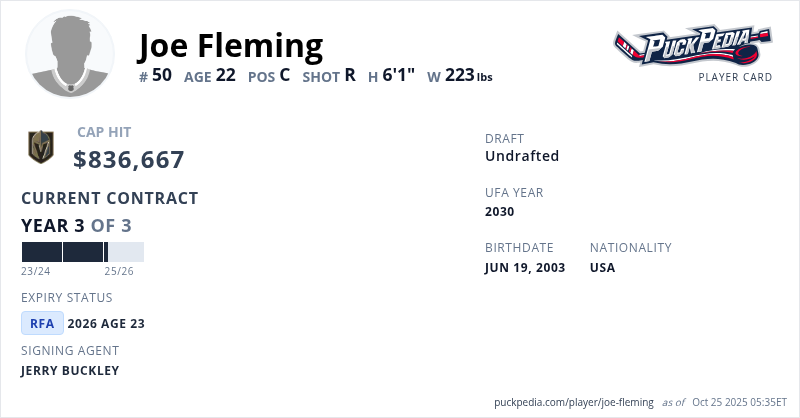
Task: Click the $836,667 cap hit value
Action: coord(129,159)
